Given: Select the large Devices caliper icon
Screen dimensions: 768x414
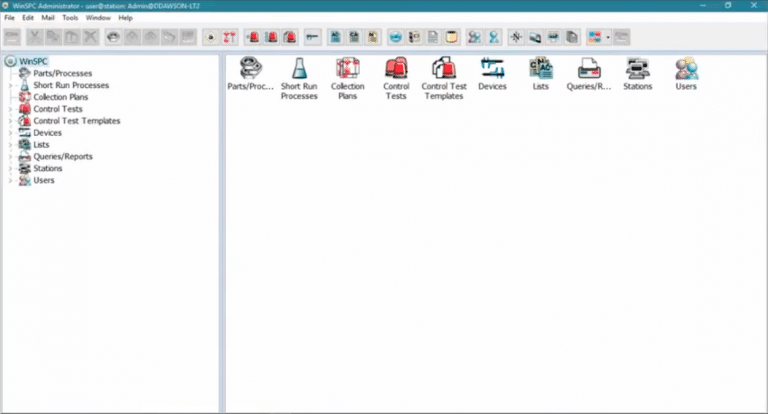Looking at the screenshot, I should (x=492, y=69).
